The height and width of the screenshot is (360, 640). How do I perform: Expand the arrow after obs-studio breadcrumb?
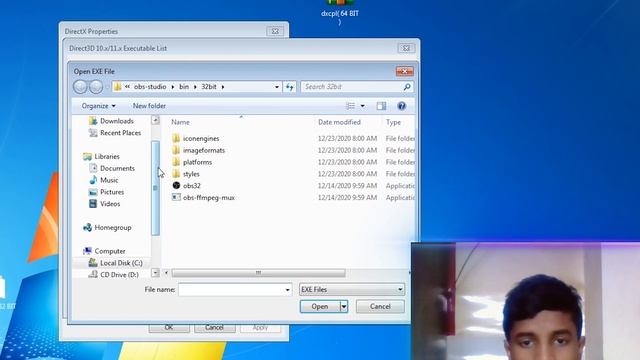pos(173,87)
